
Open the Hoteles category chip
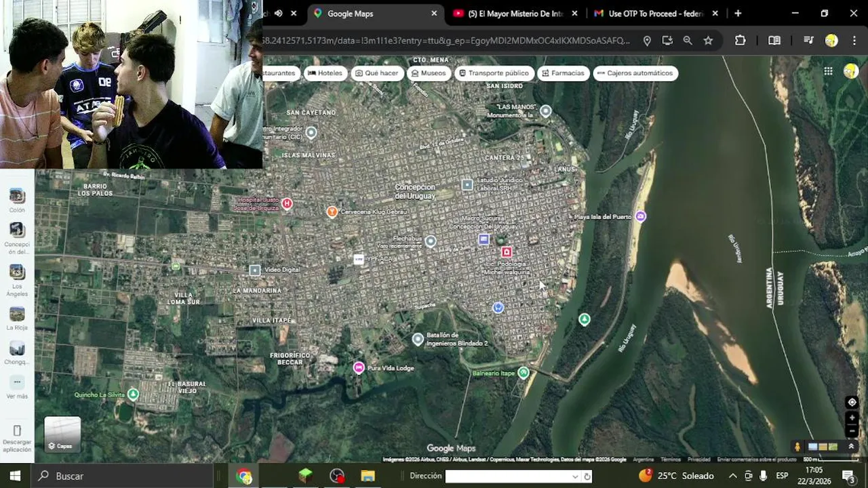[325, 73]
